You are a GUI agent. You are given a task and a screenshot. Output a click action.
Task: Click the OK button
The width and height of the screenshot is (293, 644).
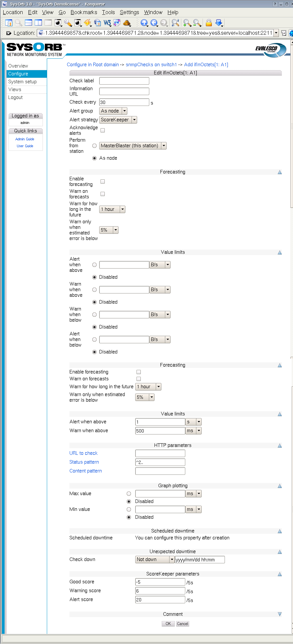pyautogui.click(x=168, y=624)
